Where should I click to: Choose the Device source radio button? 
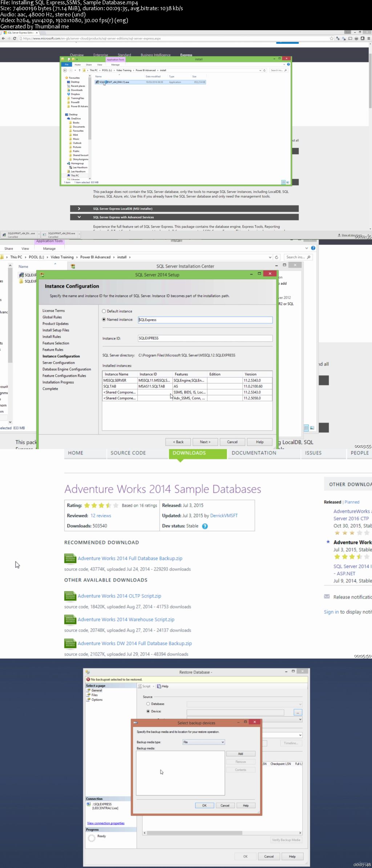click(x=148, y=711)
